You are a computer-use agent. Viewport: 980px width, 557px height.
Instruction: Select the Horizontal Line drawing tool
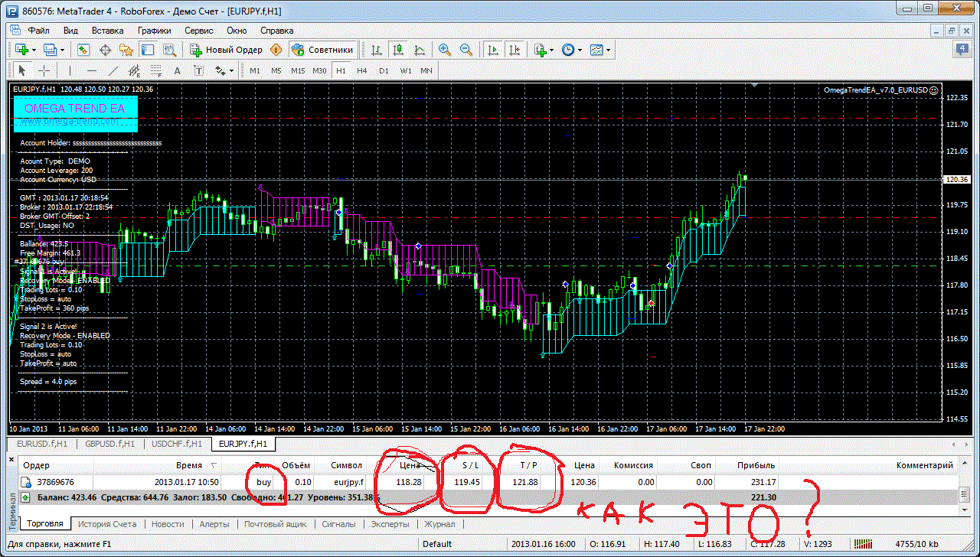click(x=92, y=70)
